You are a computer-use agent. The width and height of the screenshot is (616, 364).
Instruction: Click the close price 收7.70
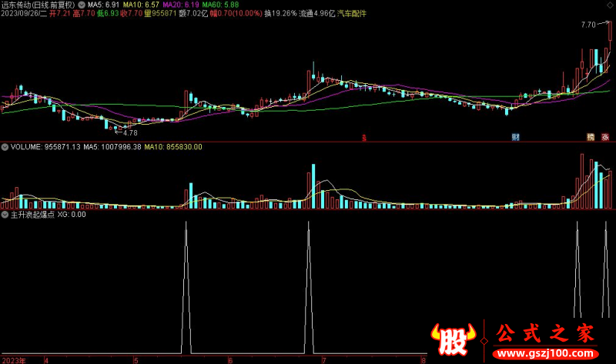click(131, 14)
